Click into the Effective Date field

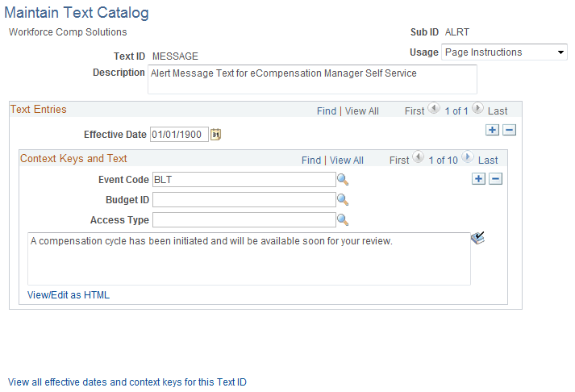[179, 135]
